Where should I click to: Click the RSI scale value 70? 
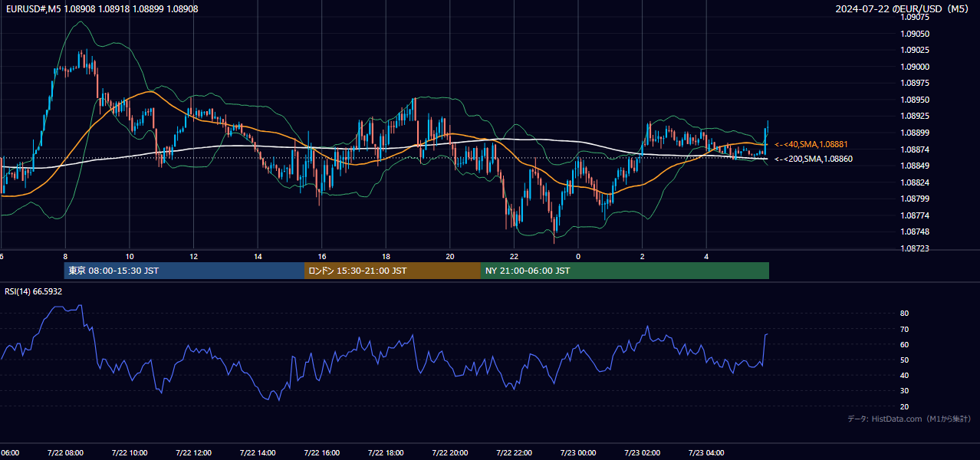point(905,329)
